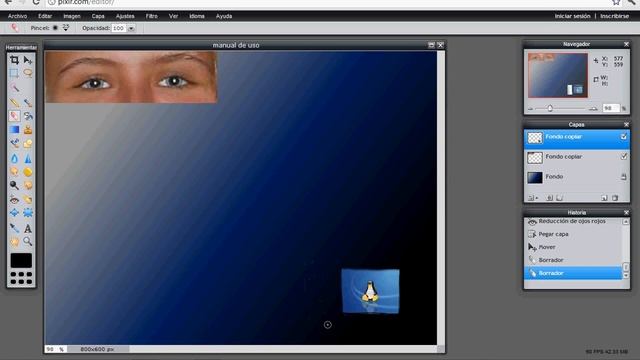Open the Editar menu
Image resolution: width=640 pixels, height=360 pixels.
click(x=45, y=16)
